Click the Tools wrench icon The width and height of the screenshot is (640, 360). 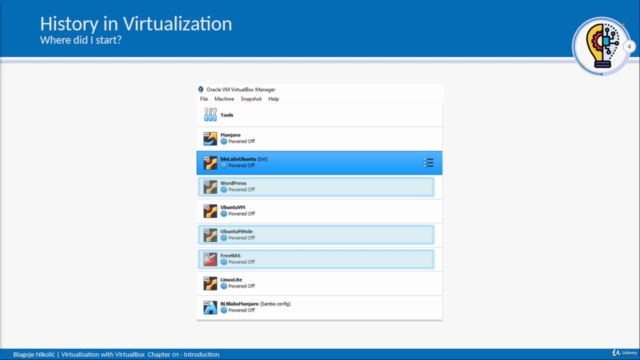(x=210, y=115)
